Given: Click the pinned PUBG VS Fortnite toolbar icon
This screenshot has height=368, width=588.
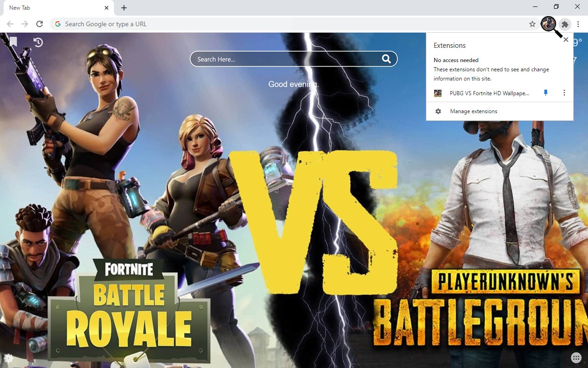Looking at the screenshot, I should click(x=548, y=24).
